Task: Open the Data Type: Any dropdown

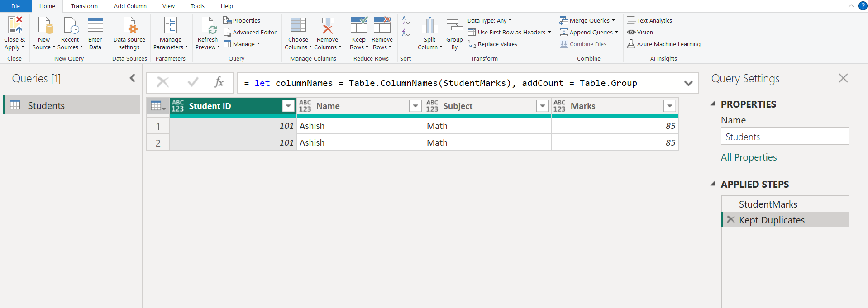Action: click(x=489, y=20)
